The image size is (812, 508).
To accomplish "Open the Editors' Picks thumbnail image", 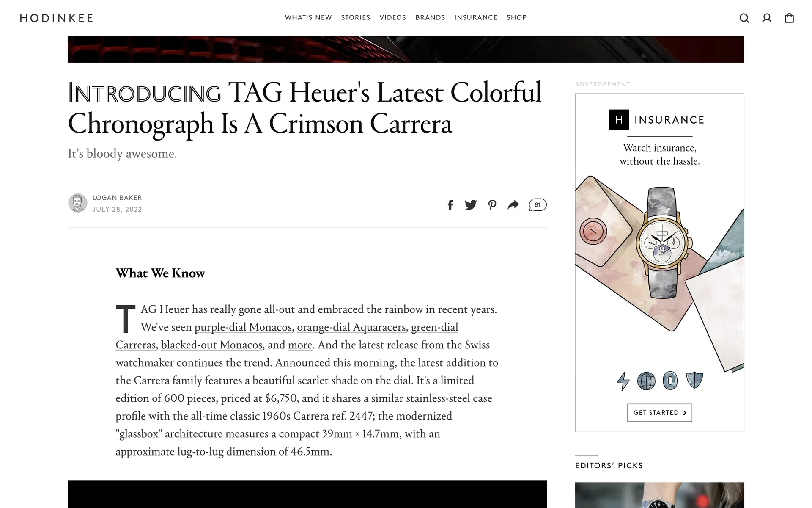I will (x=660, y=495).
